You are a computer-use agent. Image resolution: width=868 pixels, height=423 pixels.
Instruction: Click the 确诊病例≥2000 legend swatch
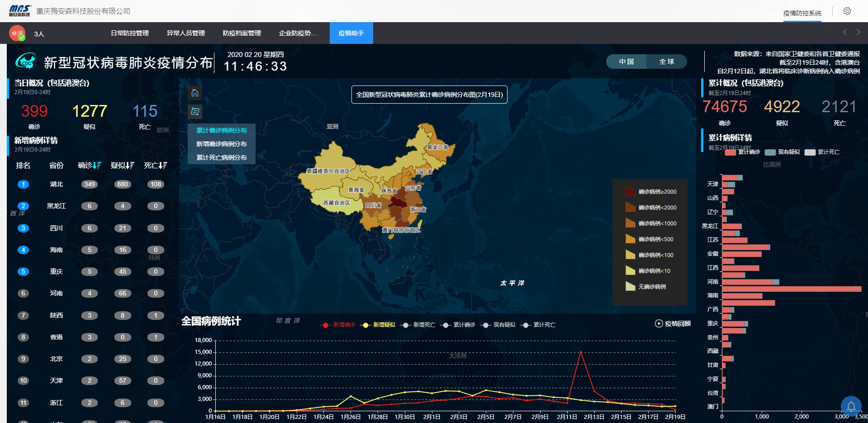pos(630,191)
